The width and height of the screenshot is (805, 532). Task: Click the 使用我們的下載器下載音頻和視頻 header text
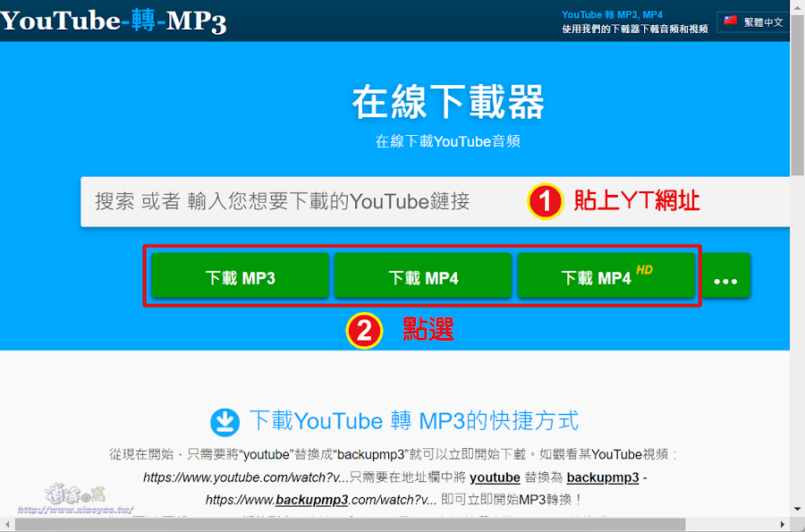635,29
